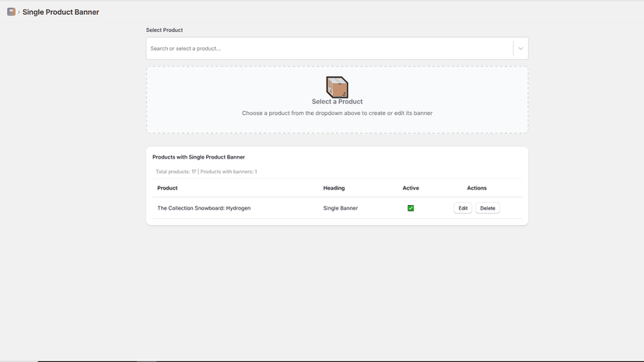Select The Collection Snowboard: Hydrogen row
This screenshot has height=362, width=644.
tap(338, 208)
